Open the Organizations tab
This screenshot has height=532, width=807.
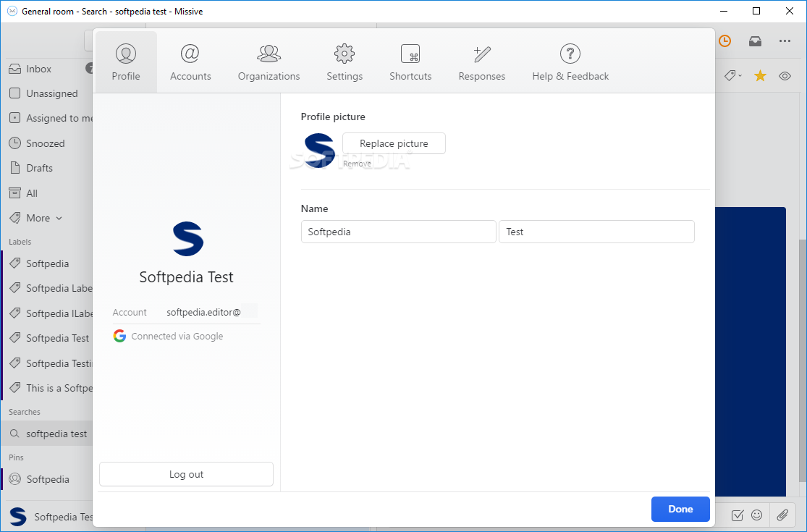269,62
